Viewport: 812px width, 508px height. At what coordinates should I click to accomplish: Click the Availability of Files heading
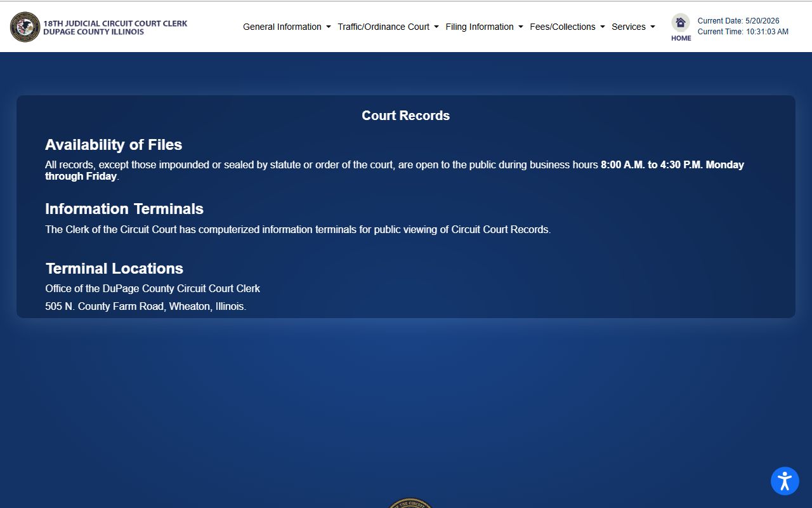[114, 145]
